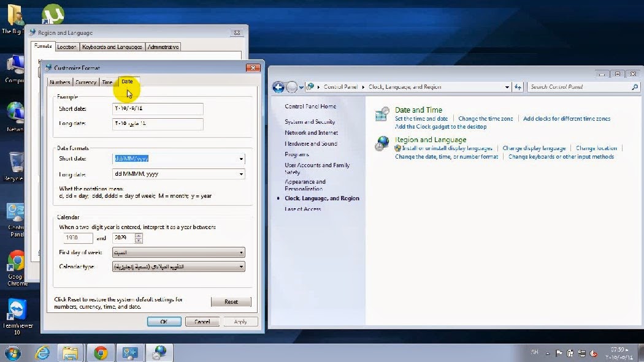Open System and Security category
The height and width of the screenshot is (362, 644).
click(x=310, y=122)
